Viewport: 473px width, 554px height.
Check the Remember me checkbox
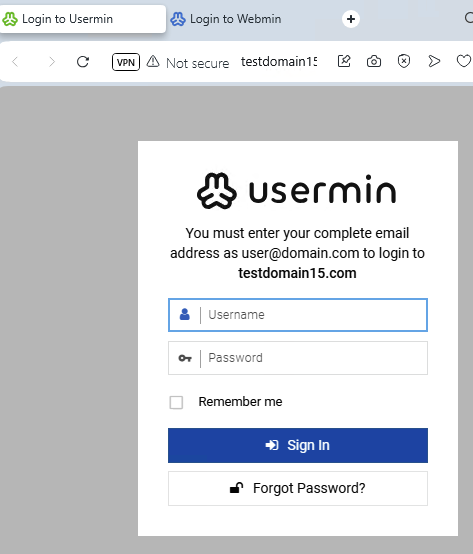point(176,402)
